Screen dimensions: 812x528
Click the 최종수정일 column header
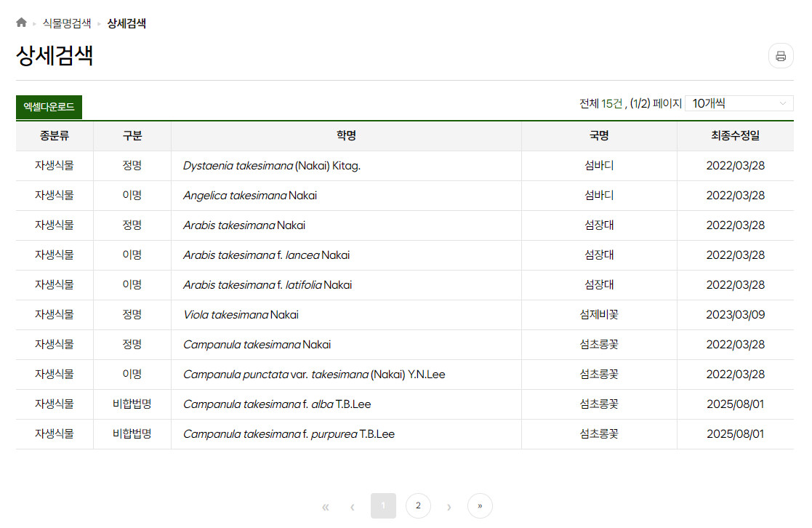[x=735, y=136]
